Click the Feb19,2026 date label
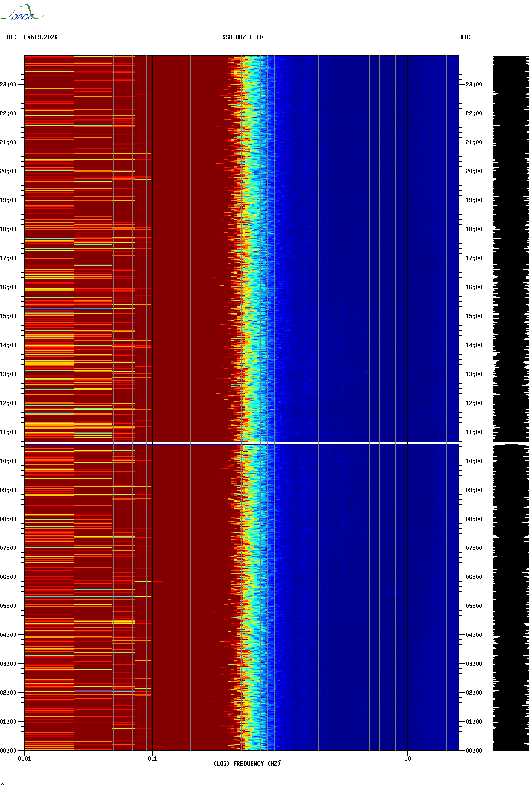This screenshot has width=532, height=789. [41, 37]
